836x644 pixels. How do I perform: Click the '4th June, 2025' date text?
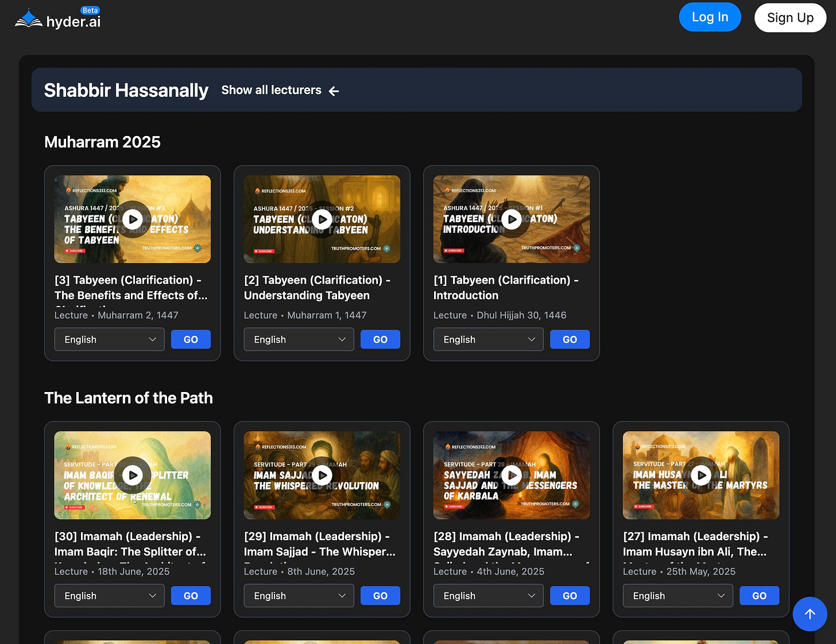[x=510, y=572]
